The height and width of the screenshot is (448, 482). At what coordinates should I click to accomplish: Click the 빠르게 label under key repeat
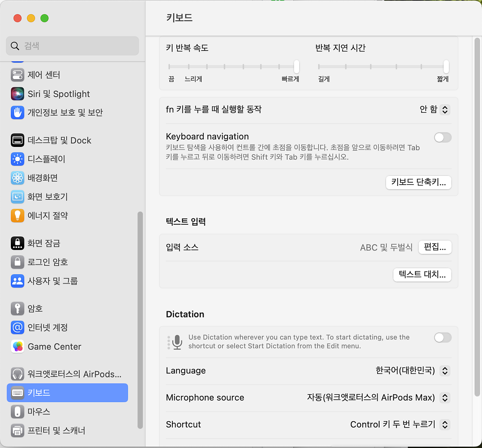pos(290,79)
